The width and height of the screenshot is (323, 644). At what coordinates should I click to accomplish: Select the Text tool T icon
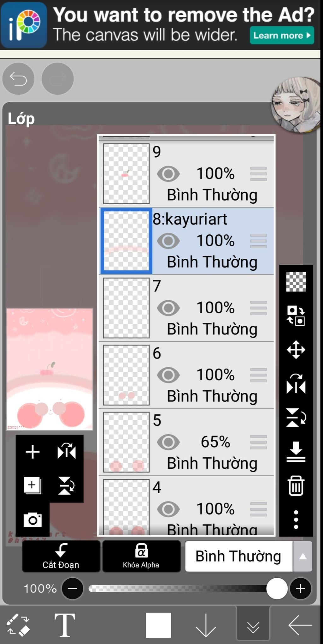point(65,625)
